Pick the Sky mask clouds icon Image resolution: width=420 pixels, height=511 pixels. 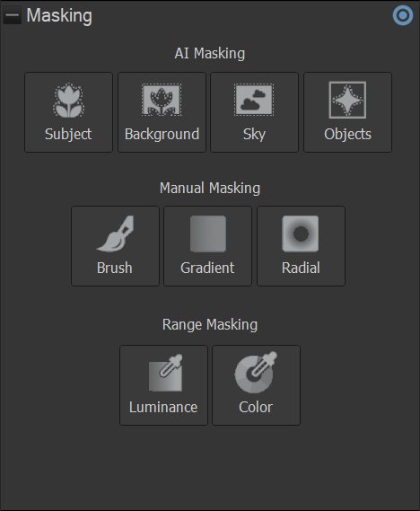click(254, 100)
